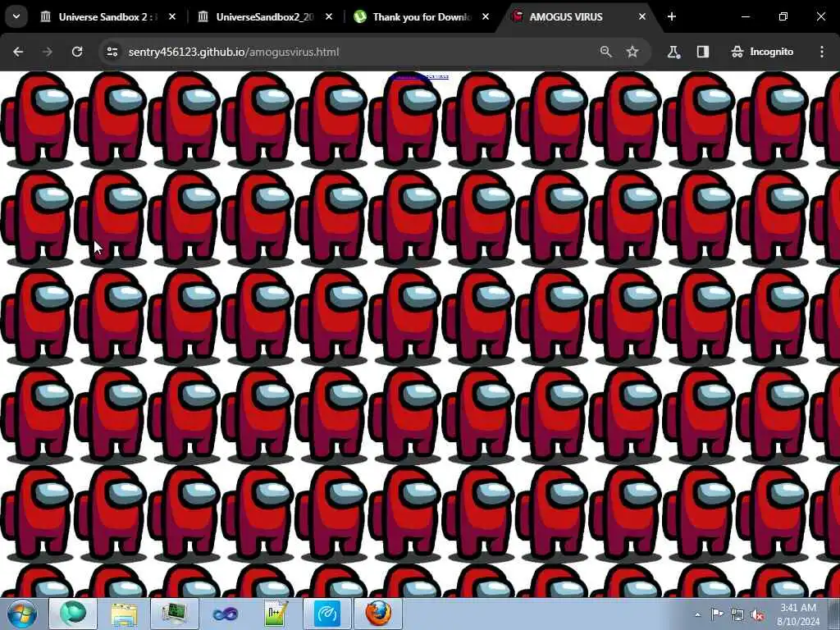Click the Incognito indicator
Image resolution: width=840 pixels, height=630 pixels.
pyautogui.click(x=762, y=52)
